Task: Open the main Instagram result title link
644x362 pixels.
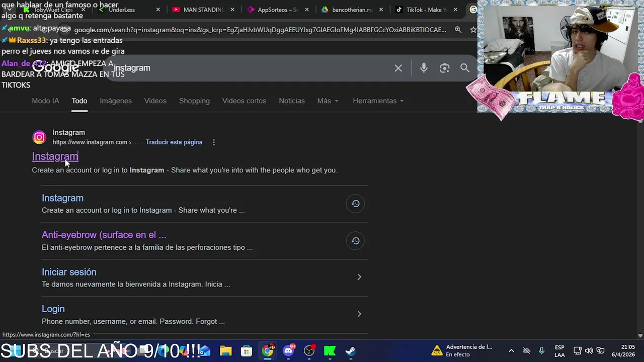Action: (x=55, y=156)
